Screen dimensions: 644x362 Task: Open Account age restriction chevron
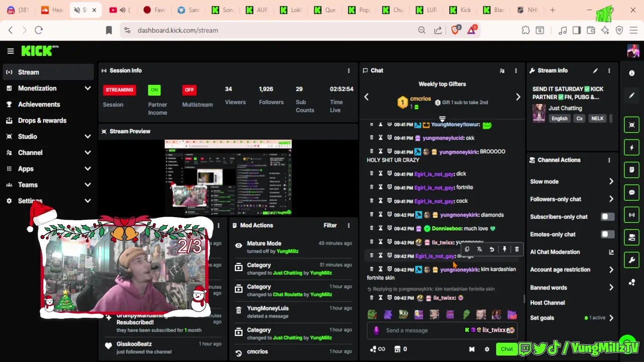[x=611, y=269]
